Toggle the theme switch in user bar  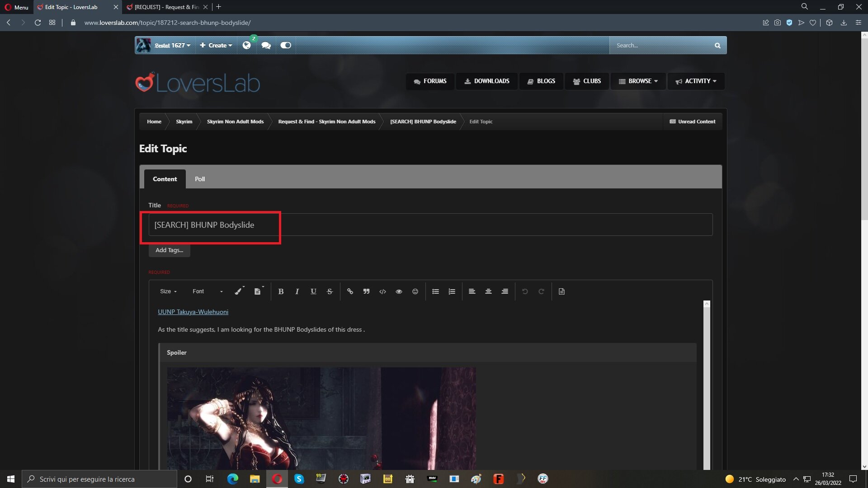286,45
